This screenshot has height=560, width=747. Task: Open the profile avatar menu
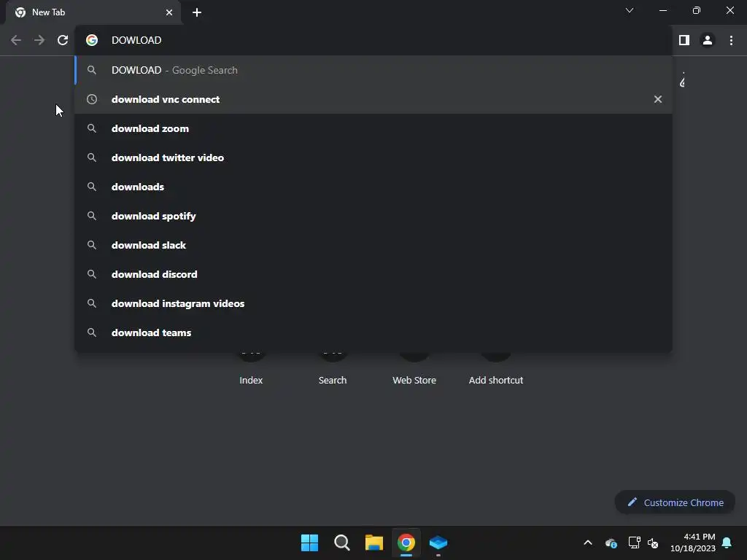point(708,40)
